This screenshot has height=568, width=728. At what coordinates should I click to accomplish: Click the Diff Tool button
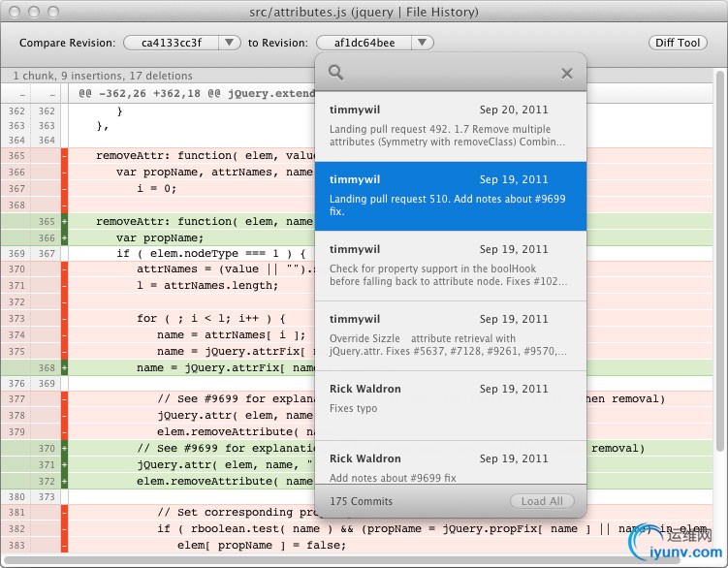(678, 43)
